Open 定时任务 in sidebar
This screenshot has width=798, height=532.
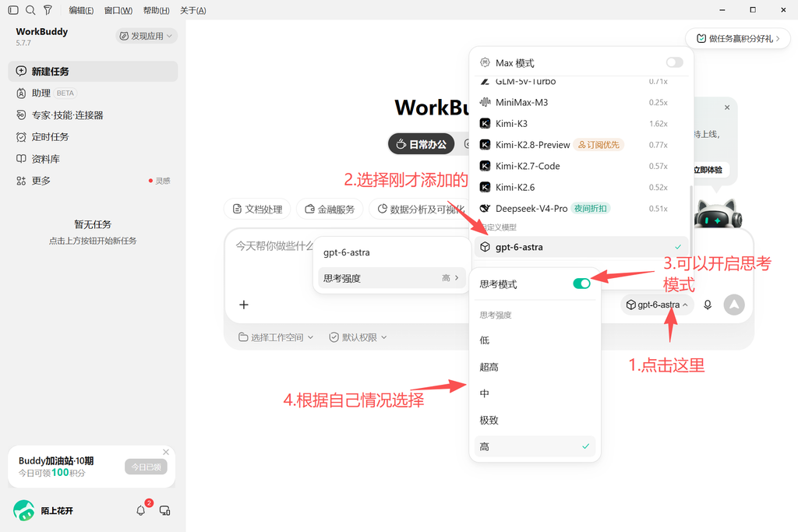tap(94, 137)
